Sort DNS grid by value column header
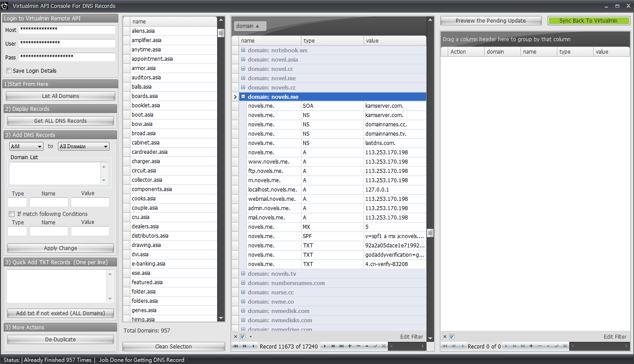Screen dimensions: 634x364 click(x=395, y=40)
